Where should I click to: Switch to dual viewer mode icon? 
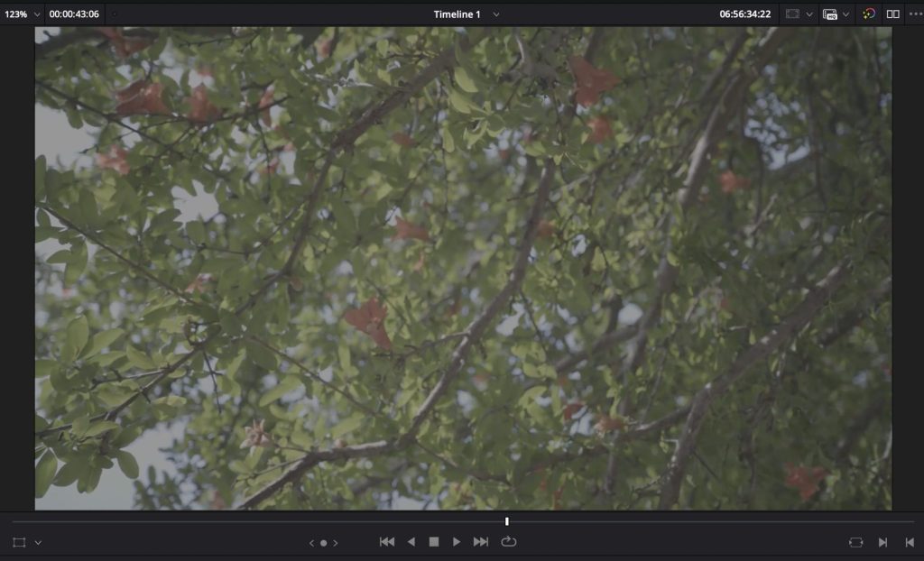pos(892,14)
